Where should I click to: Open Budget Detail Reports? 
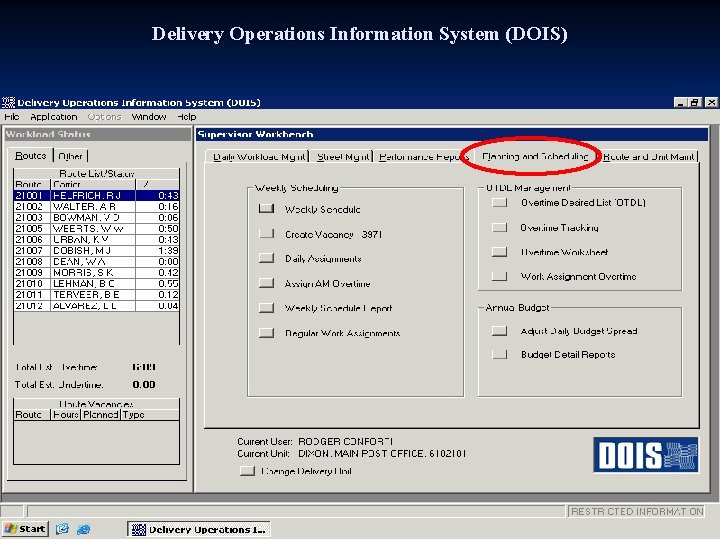pyautogui.click(x=500, y=354)
